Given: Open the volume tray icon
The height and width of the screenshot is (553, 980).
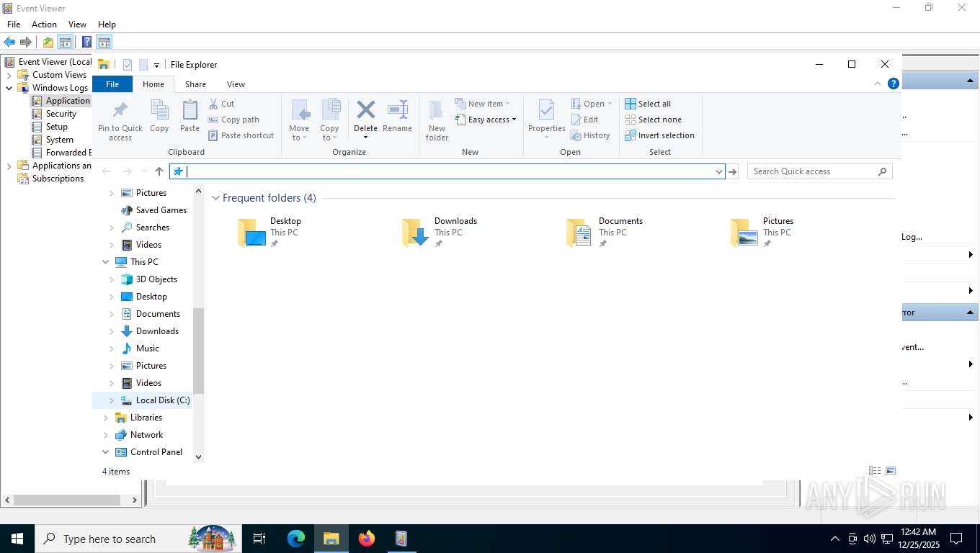Looking at the screenshot, I should point(870,539).
